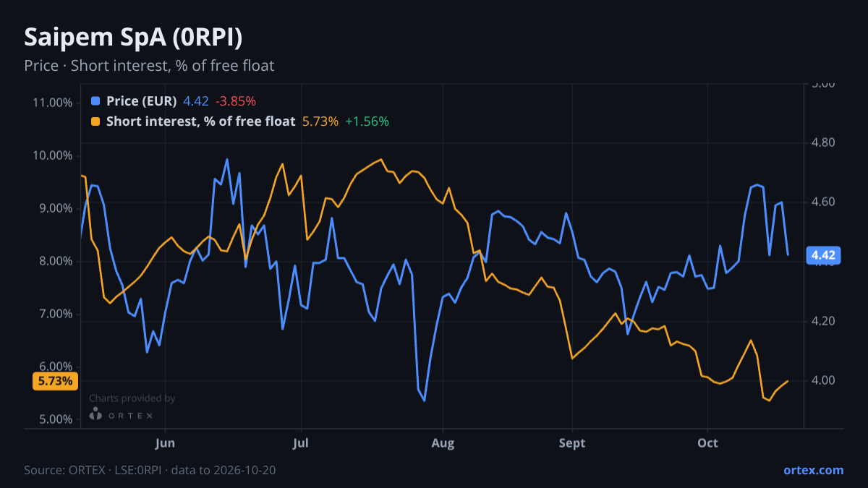Screen dimensions: 868x488
Task: Click the -3.85% price change value
Action: point(235,101)
